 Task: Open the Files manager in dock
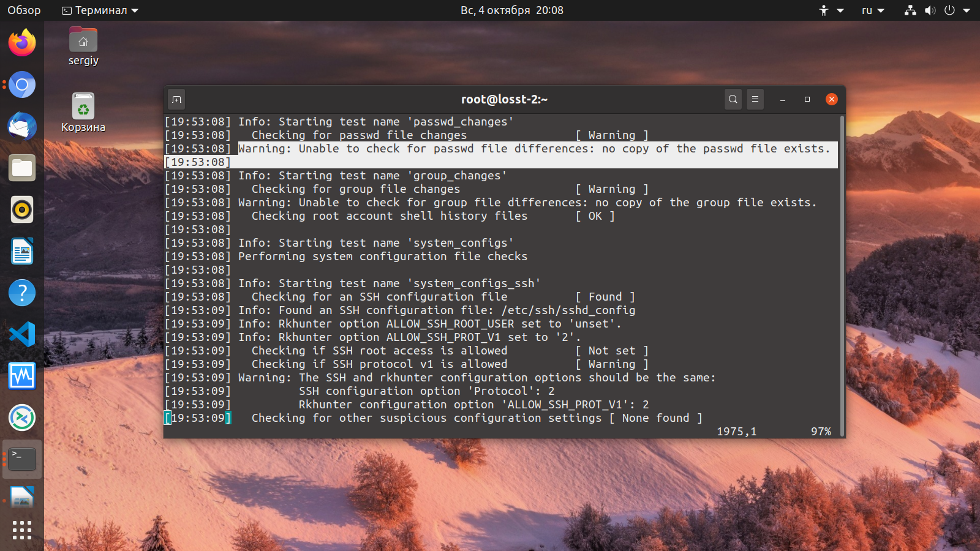pos(22,168)
